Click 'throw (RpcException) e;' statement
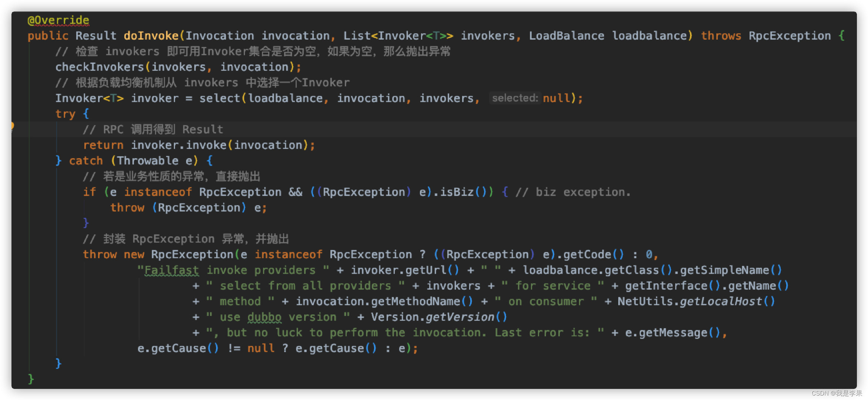This screenshot has width=868, height=400. coord(189,208)
